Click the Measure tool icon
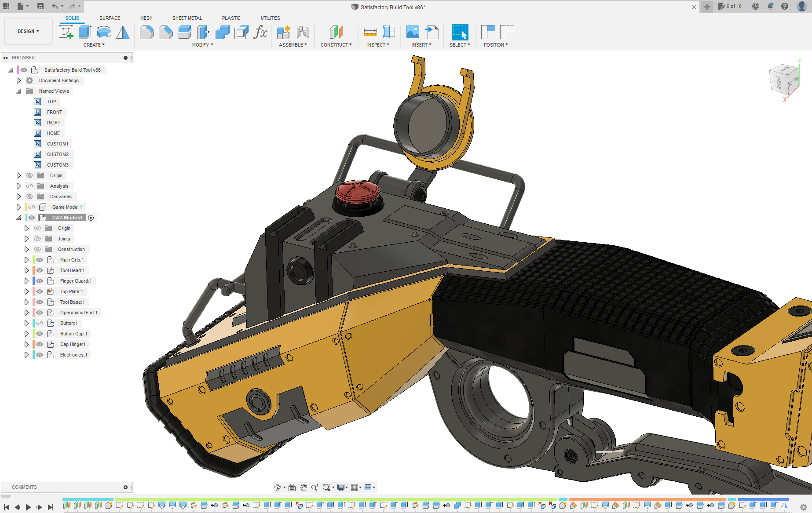812x513 pixels. pos(370,32)
